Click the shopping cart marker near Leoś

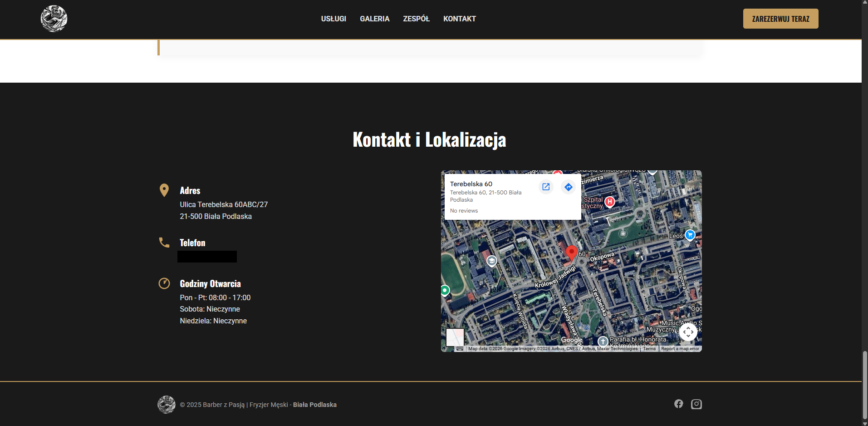690,235
